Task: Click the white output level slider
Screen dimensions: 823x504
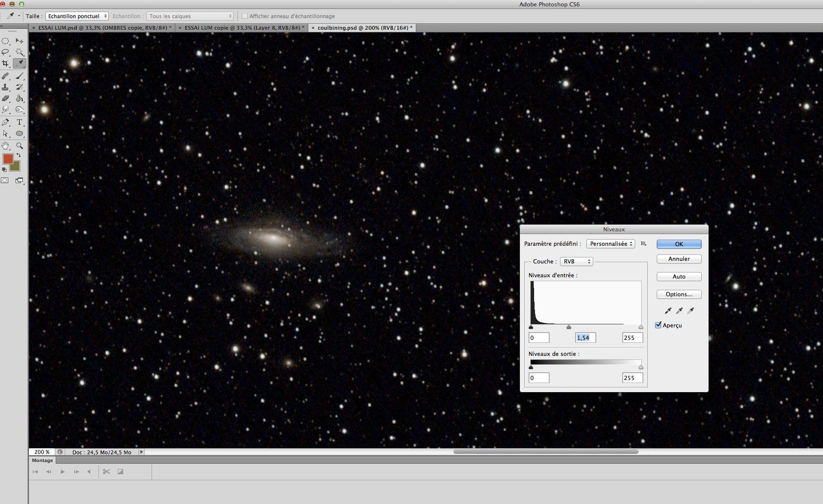Action: pyautogui.click(x=641, y=368)
